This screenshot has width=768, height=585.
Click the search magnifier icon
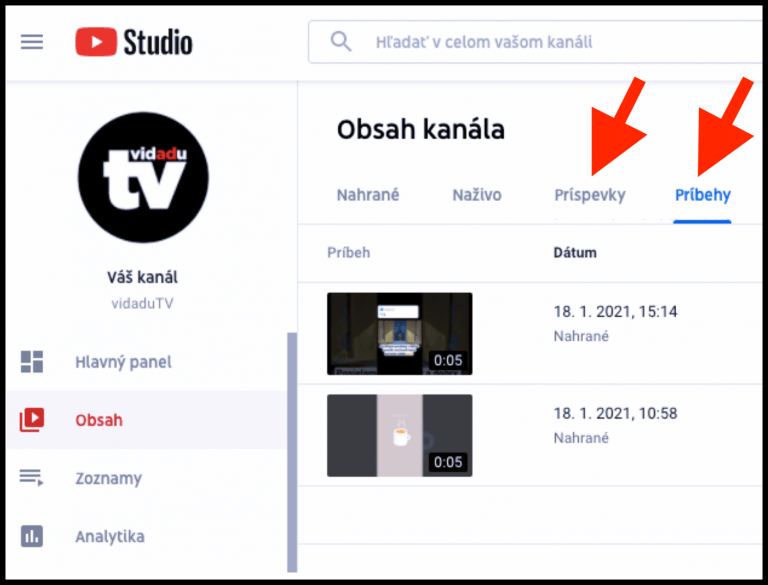[341, 42]
